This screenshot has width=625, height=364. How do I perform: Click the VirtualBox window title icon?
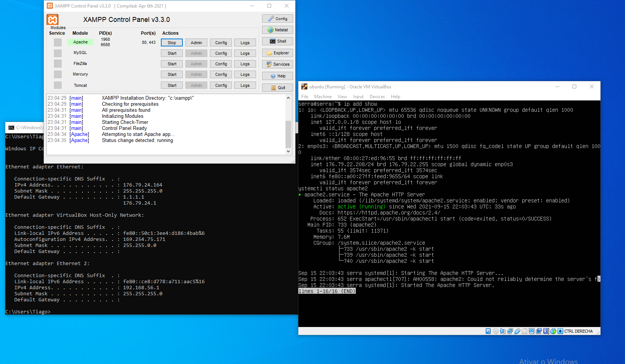click(x=304, y=86)
